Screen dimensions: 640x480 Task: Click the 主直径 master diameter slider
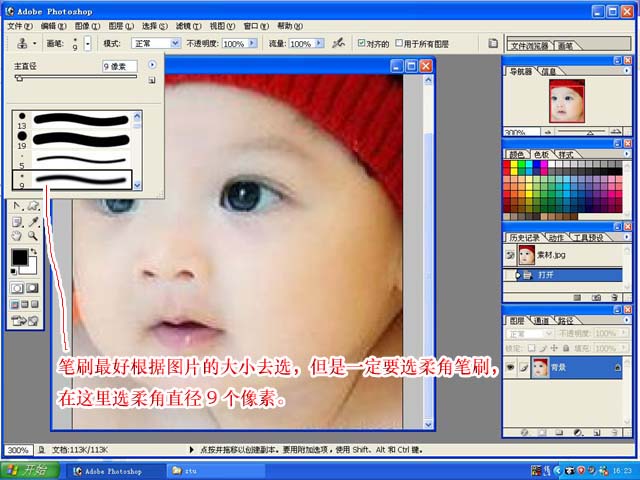(76, 77)
